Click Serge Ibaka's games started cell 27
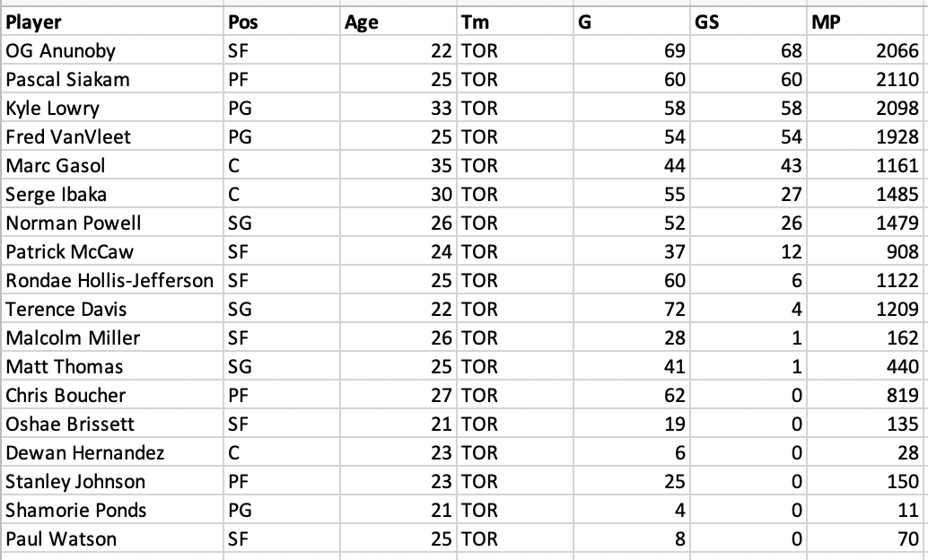The width and height of the screenshot is (928, 560). click(749, 194)
